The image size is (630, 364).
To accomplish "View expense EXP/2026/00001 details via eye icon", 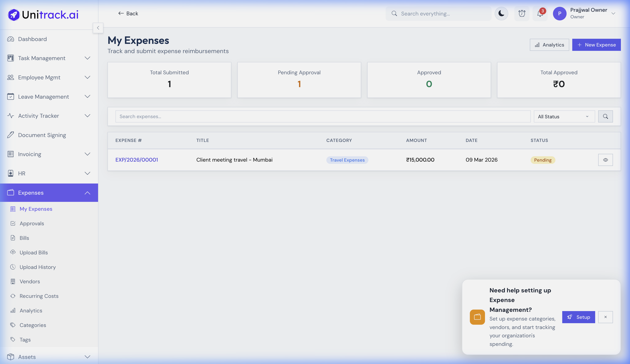I will tap(606, 160).
